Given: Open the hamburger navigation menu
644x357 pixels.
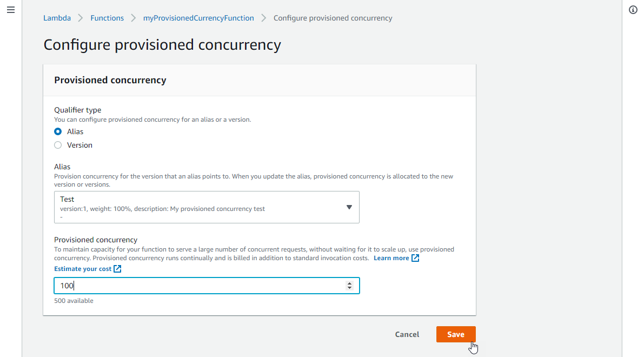Looking at the screenshot, I should tap(11, 10).
